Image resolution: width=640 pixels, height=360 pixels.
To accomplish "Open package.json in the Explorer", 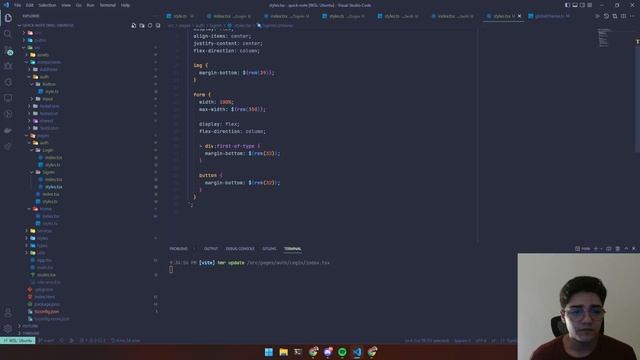I will point(47,304).
